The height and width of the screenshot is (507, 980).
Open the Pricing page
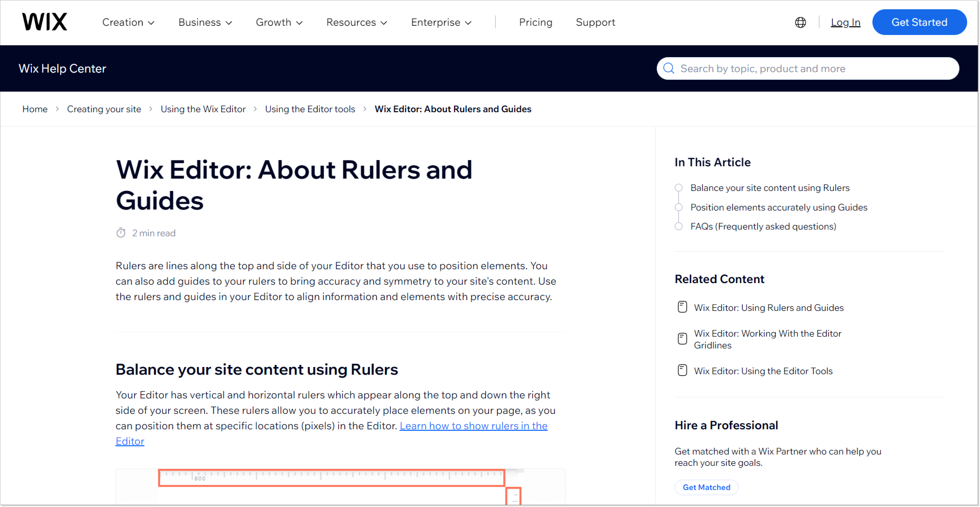(x=536, y=22)
